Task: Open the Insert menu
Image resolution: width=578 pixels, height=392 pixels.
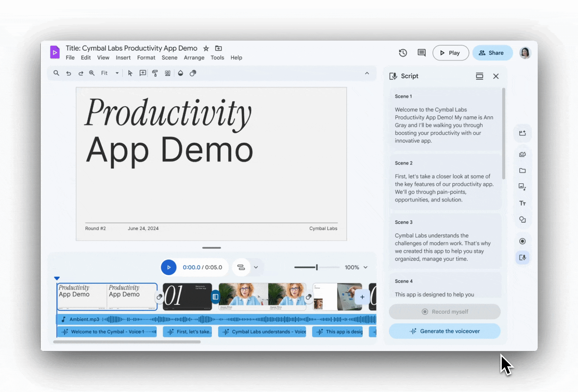Action: pyautogui.click(x=123, y=58)
